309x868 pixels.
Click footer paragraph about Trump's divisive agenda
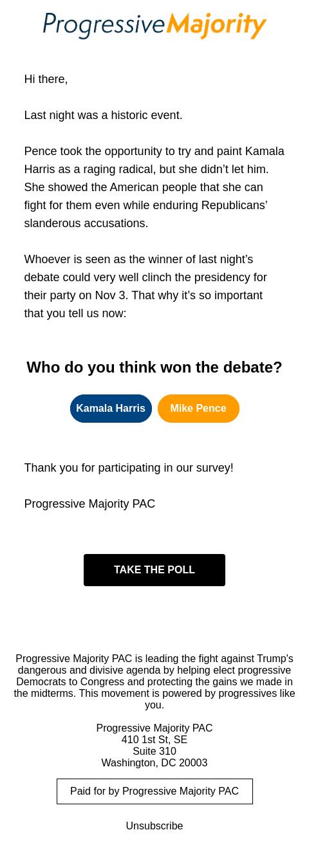(x=154, y=681)
